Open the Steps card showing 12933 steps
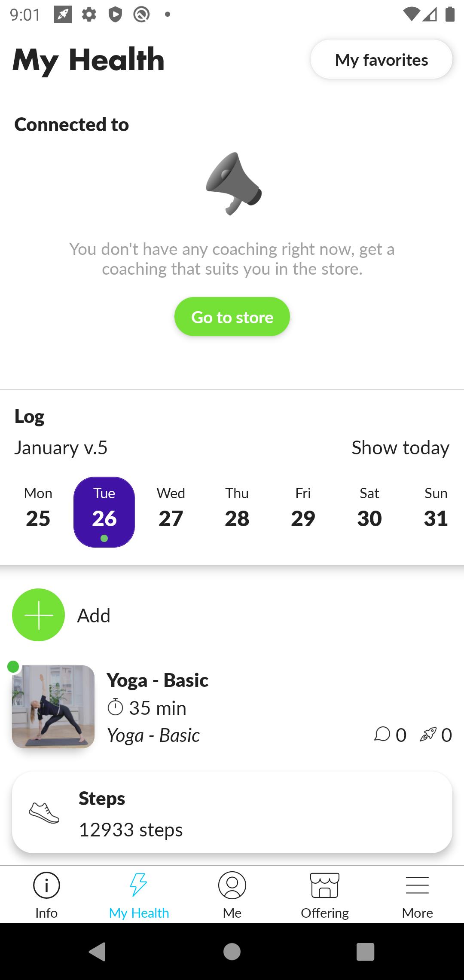Image resolution: width=464 pixels, height=980 pixels. tap(232, 812)
